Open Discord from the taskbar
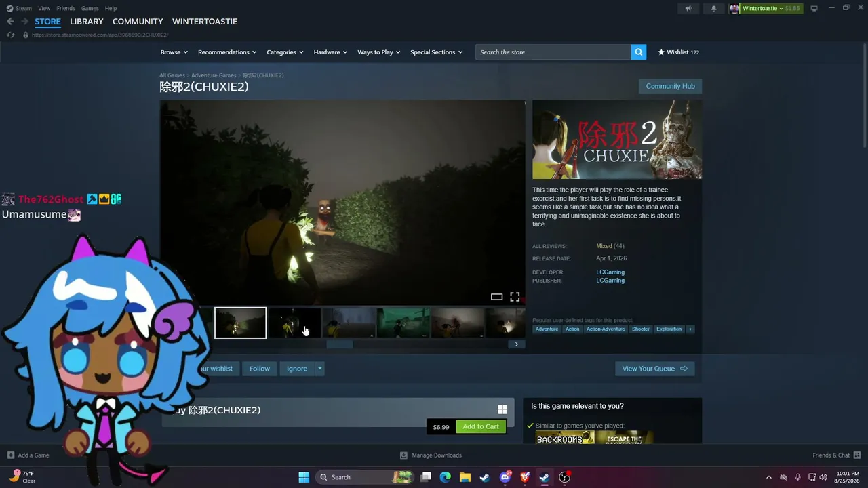This screenshot has width=868, height=488. click(505, 477)
